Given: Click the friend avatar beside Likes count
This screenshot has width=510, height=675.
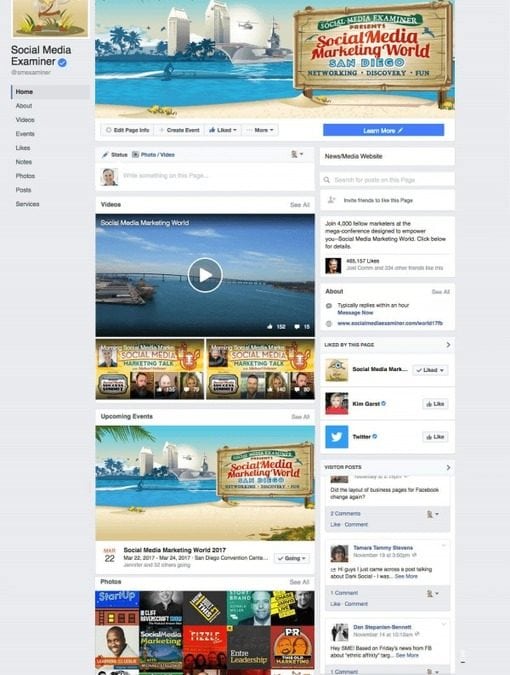Looking at the screenshot, I should pyautogui.click(x=333, y=266).
